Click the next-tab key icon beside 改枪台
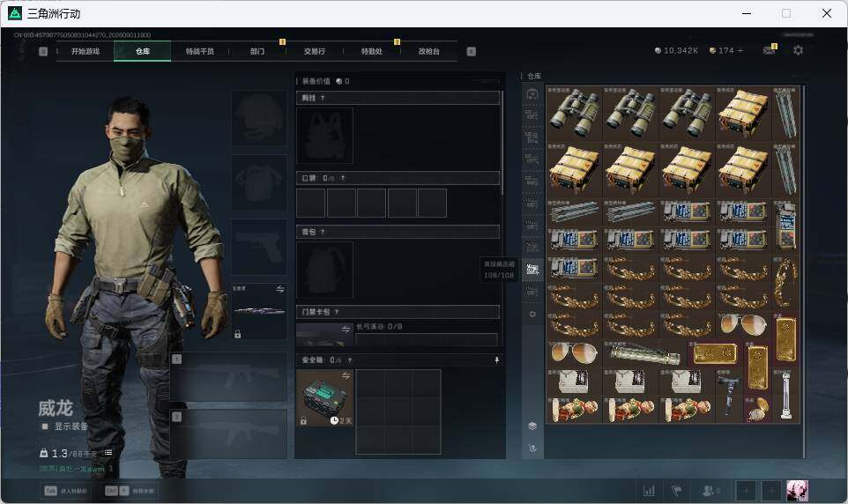 471,51
